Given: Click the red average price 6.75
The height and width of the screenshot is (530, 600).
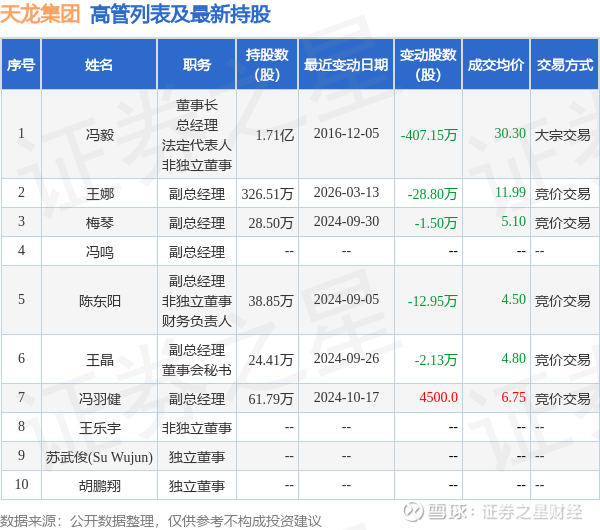Looking at the screenshot, I should [514, 397].
